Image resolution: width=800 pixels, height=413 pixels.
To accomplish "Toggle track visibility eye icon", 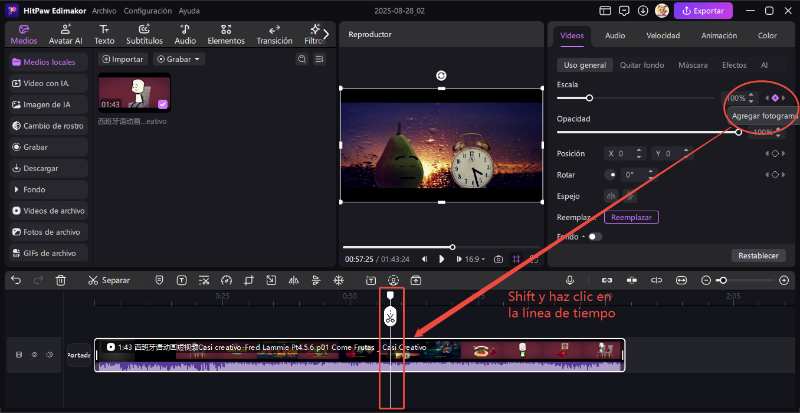I will point(33,355).
